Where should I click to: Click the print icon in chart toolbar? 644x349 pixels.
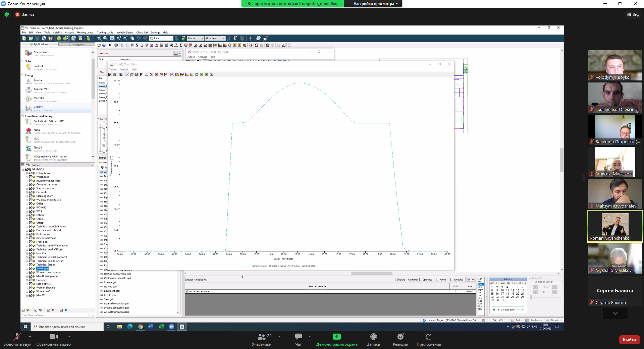point(115,74)
